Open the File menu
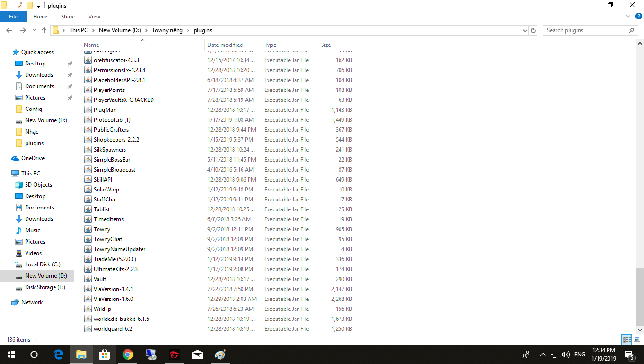644x364 pixels. point(13,16)
